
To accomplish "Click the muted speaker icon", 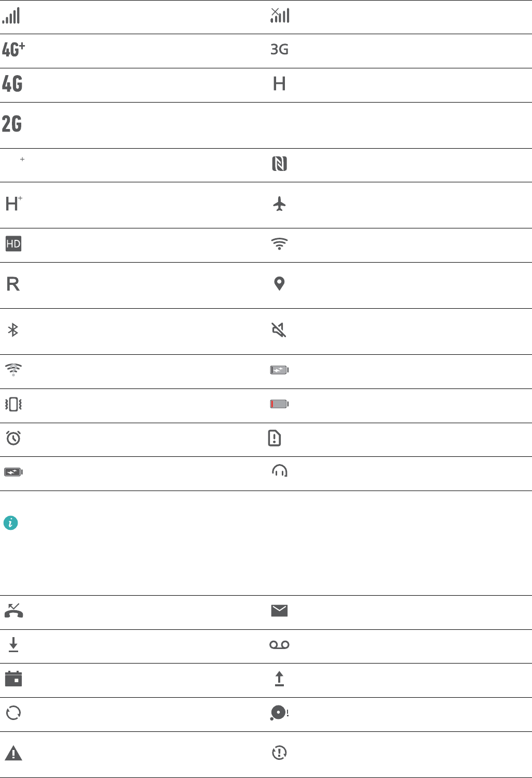I will [x=279, y=330].
